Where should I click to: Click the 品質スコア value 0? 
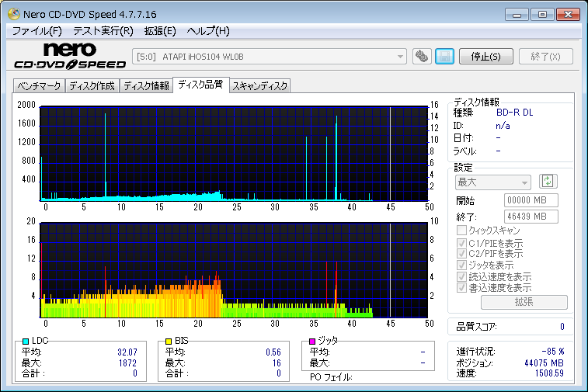(562, 327)
